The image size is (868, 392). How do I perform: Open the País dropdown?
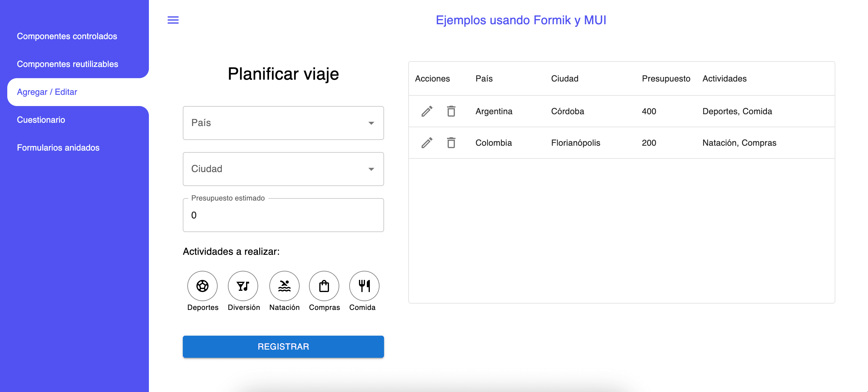[283, 123]
